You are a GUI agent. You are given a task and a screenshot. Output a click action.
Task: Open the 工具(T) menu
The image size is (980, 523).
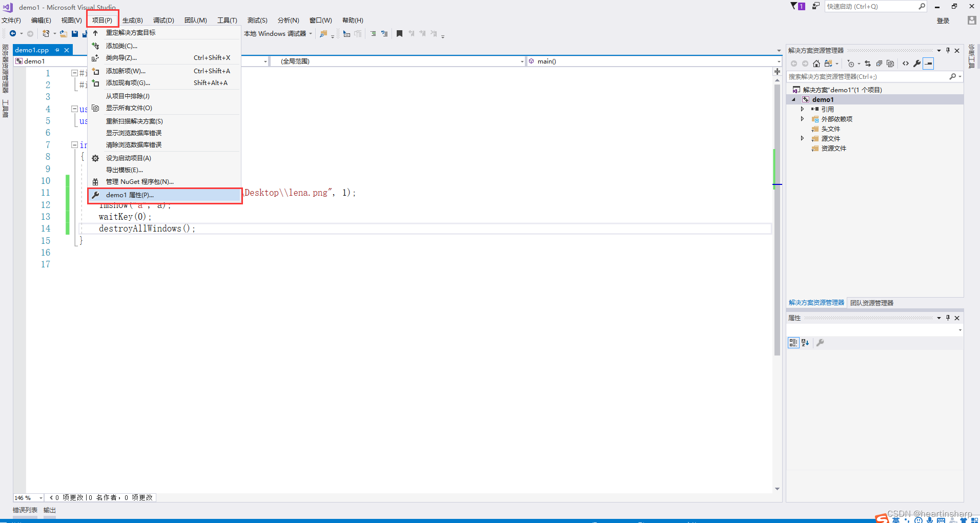click(x=227, y=20)
